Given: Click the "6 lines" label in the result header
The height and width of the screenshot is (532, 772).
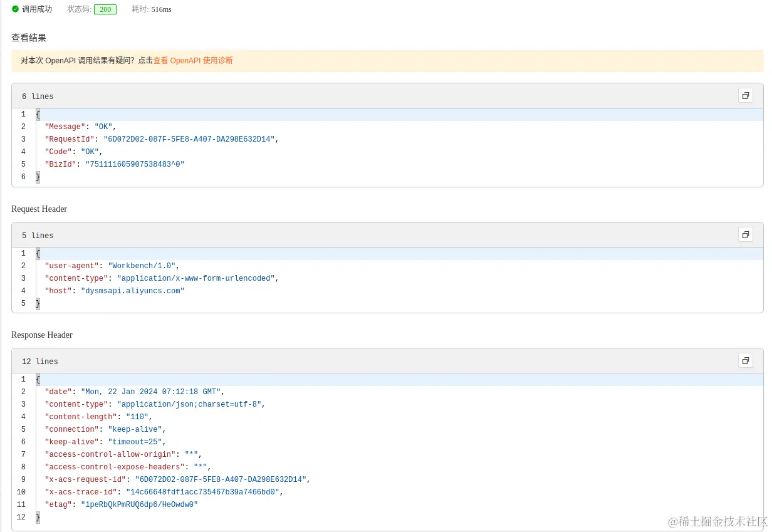Looking at the screenshot, I should 38,96.
